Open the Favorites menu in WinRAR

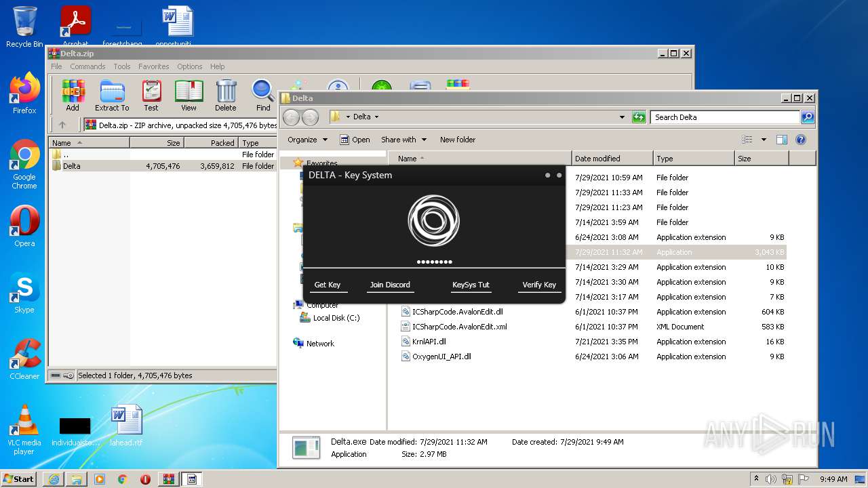tap(154, 66)
